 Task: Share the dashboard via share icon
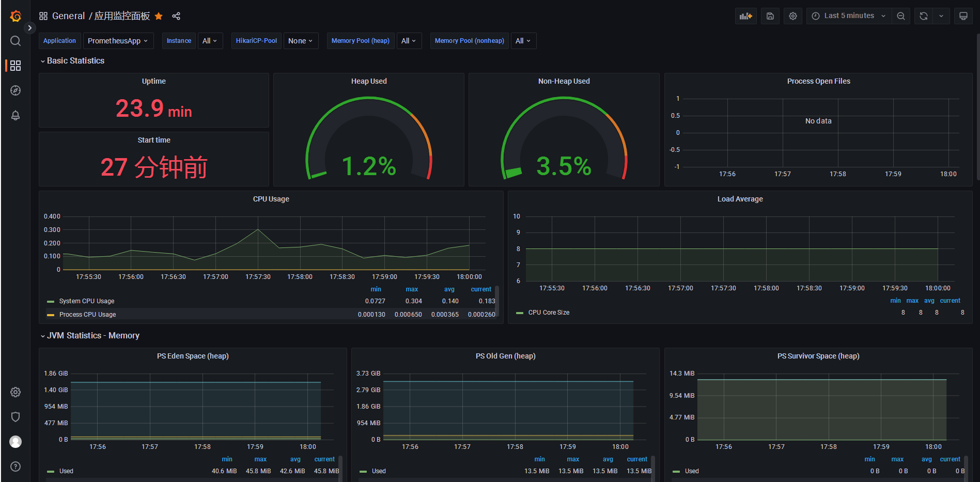[x=176, y=16]
